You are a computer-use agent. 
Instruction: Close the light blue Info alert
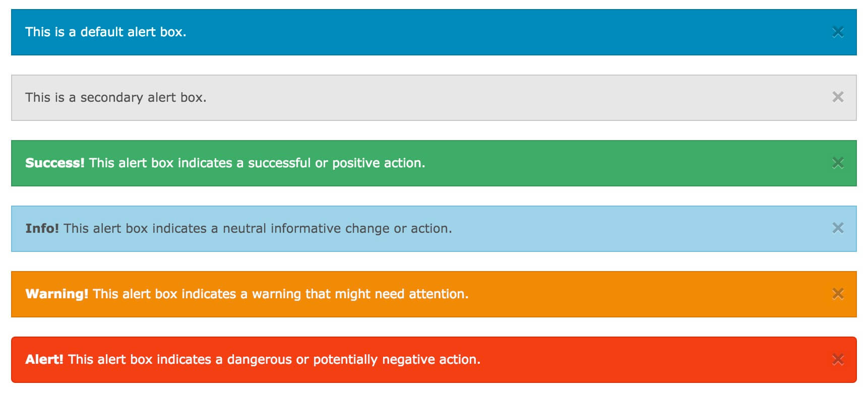pos(838,228)
